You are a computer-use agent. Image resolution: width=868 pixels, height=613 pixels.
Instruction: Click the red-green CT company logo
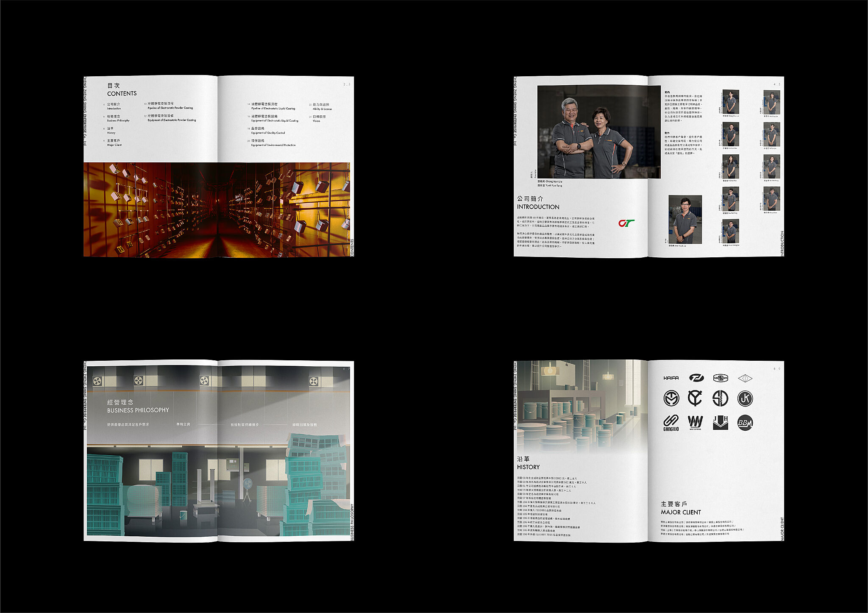[x=626, y=223]
